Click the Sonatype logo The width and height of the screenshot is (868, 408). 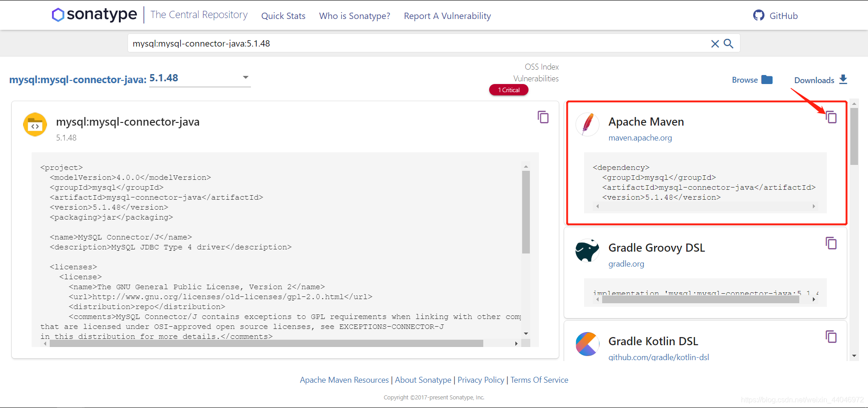coord(94,14)
